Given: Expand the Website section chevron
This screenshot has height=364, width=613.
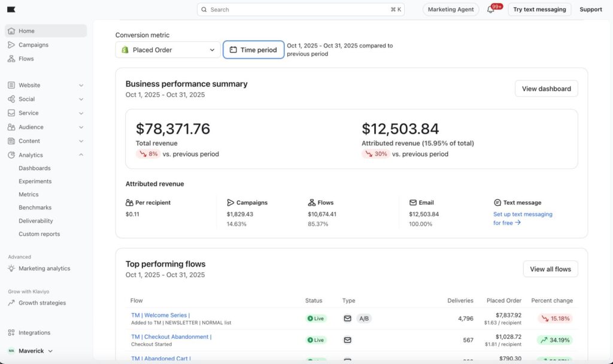Looking at the screenshot, I should (81, 86).
